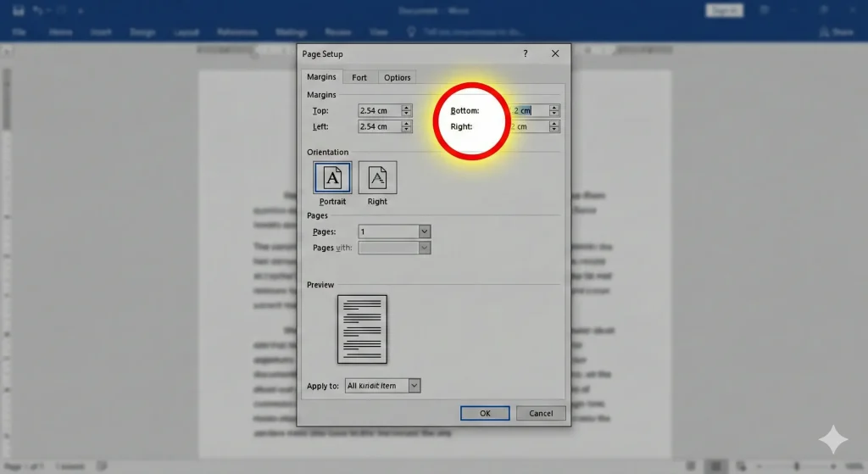The width and height of the screenshot is (868, 474).
Task: Click the Sign in button in Word
Action: click(724, 10)
